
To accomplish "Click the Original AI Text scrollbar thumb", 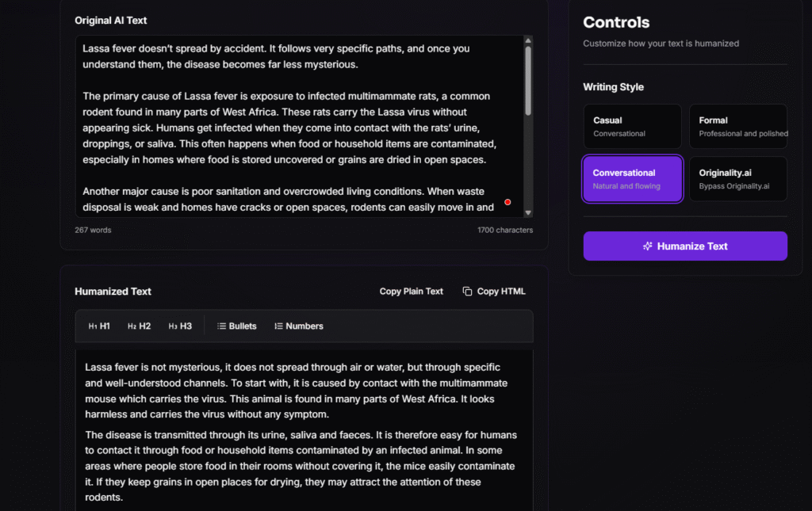I will [528, 79].
